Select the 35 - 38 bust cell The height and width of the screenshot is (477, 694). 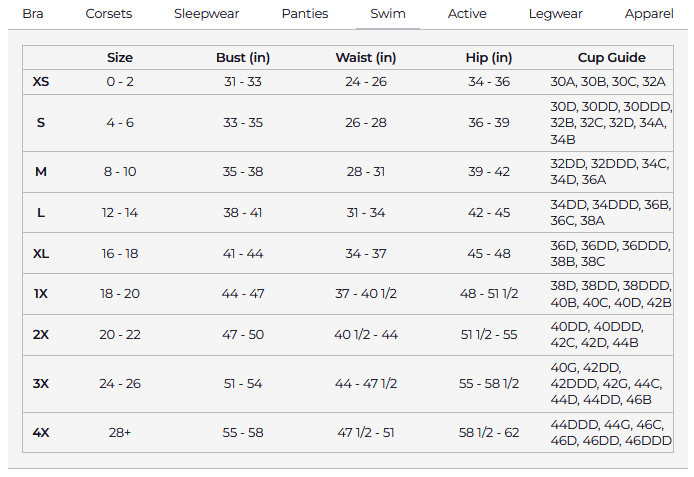[x=243, y=172]
